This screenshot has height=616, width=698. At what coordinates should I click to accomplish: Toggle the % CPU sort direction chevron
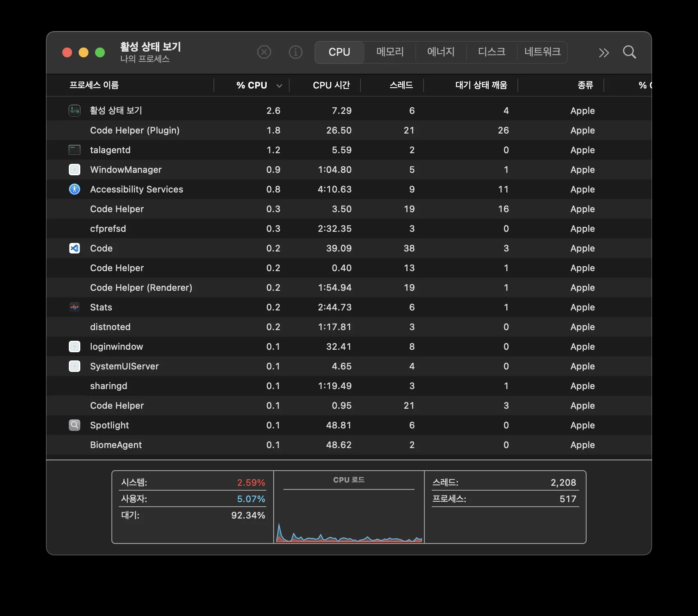point(279,86)
